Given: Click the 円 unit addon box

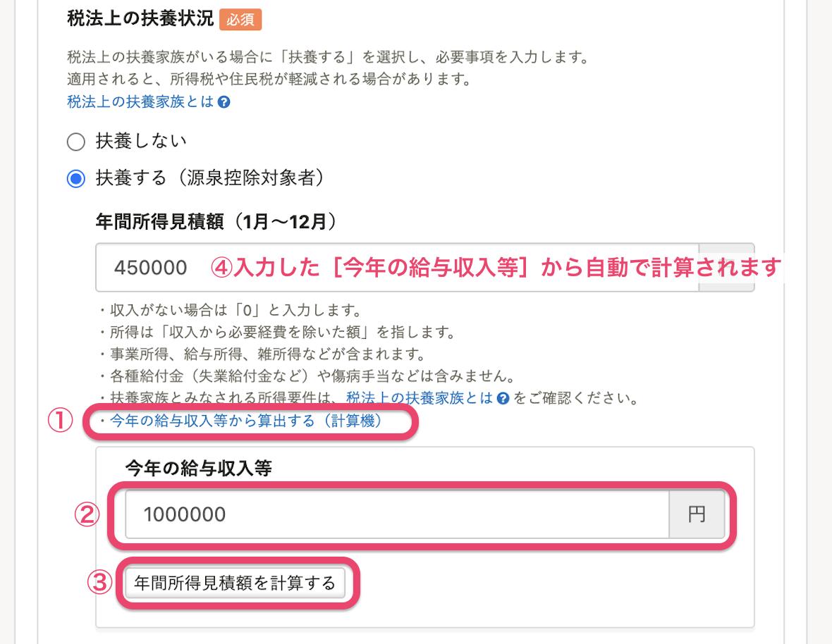Looking at the screenshot, I should (x=697, y=514).
